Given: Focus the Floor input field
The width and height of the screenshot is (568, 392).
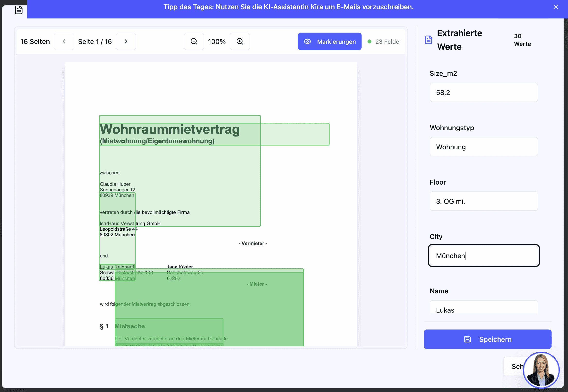Looking at the screenshot, I should [x=483, y=201].
